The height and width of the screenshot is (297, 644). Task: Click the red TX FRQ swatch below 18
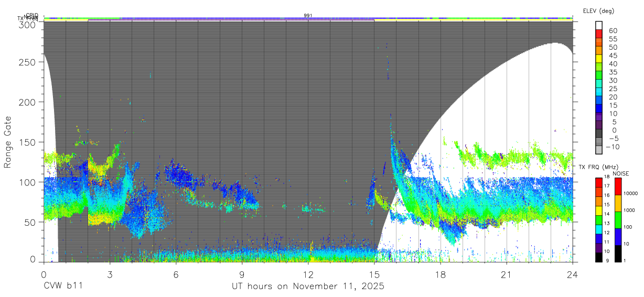(x=599, y=182)
